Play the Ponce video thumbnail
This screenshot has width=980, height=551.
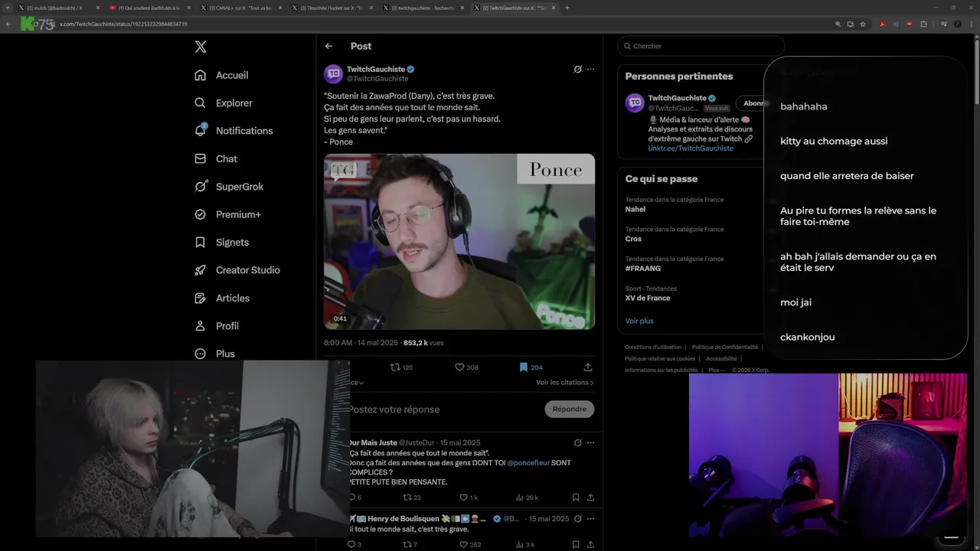tap(459, 242)
